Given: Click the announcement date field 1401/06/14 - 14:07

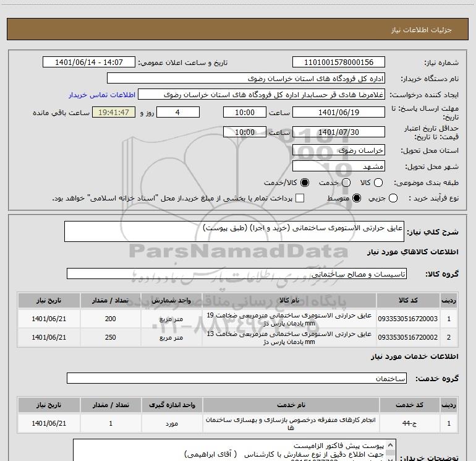Looking at the screenshot, I should (89, 62).
